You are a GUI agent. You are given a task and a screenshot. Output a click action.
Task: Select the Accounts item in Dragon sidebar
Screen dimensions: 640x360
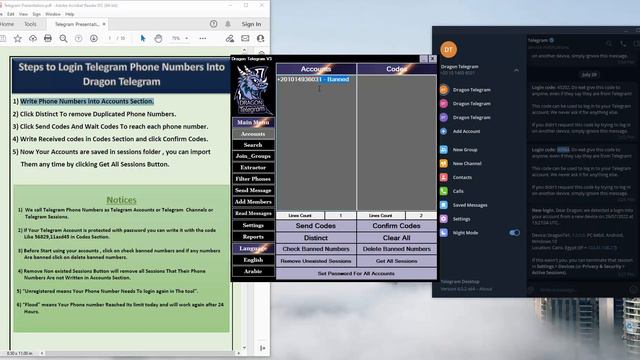click(x=253, y=134)
